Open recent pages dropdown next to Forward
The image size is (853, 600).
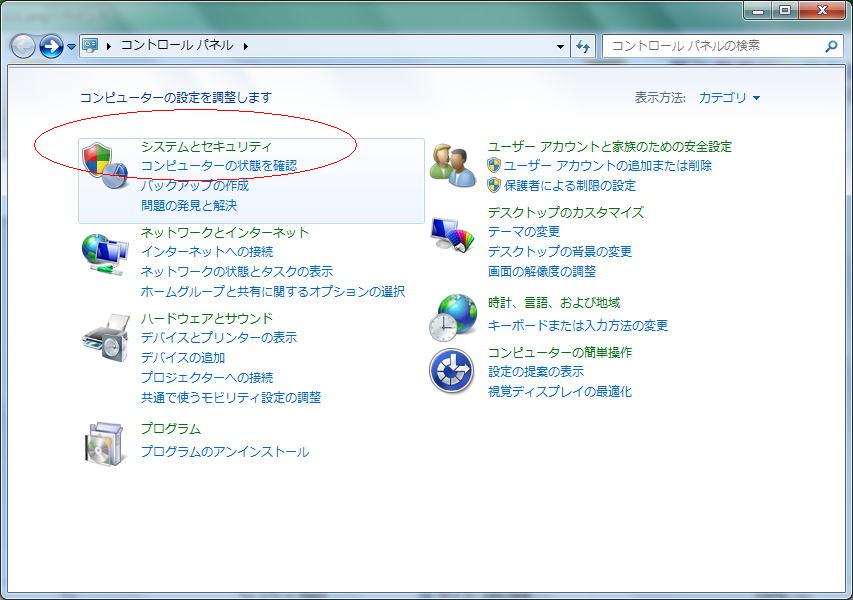pyautogui.click(x=71, y=47)
